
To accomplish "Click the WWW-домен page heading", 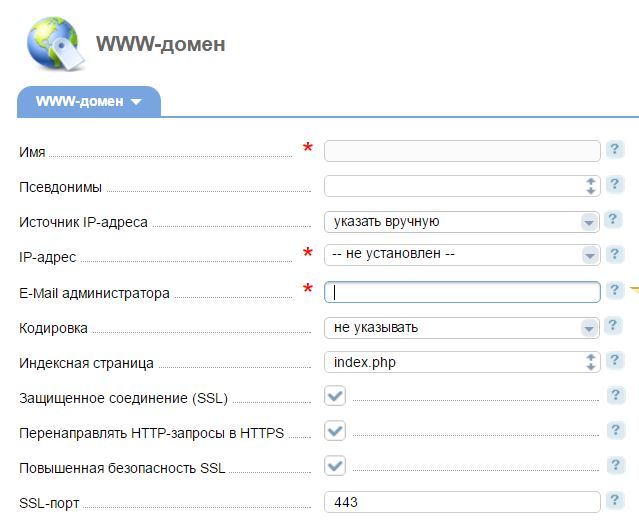I will point(161,44).
